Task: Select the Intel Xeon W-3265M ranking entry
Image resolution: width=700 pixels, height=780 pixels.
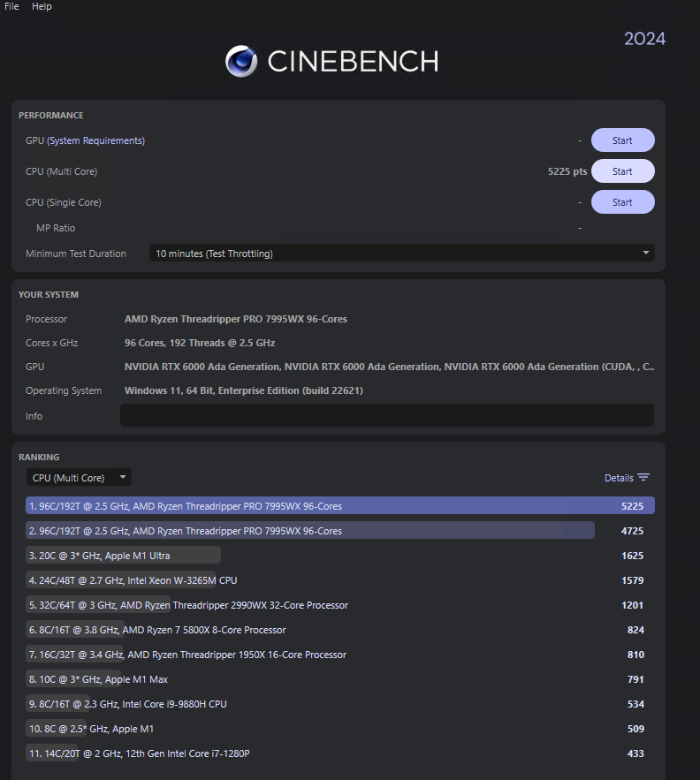Action: 133,580
